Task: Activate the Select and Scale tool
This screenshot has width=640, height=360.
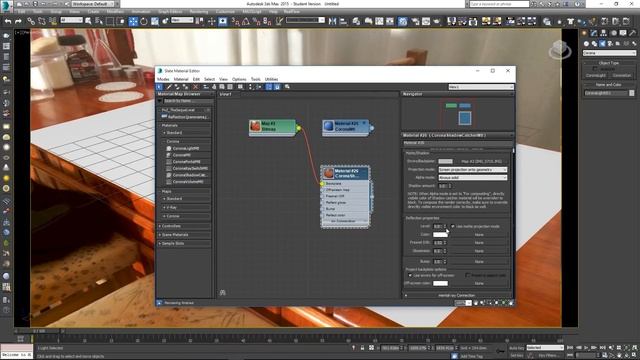Action: click(x=155, y=21)
